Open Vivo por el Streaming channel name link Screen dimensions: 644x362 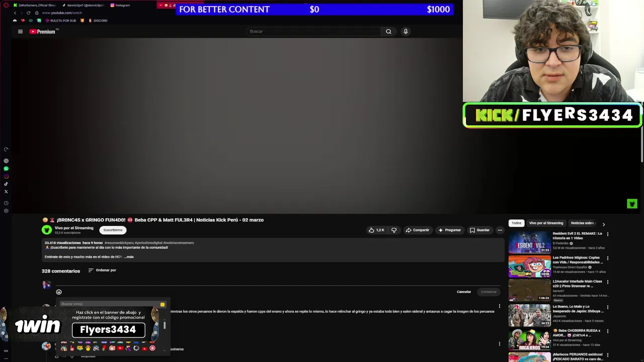[74, 228]
